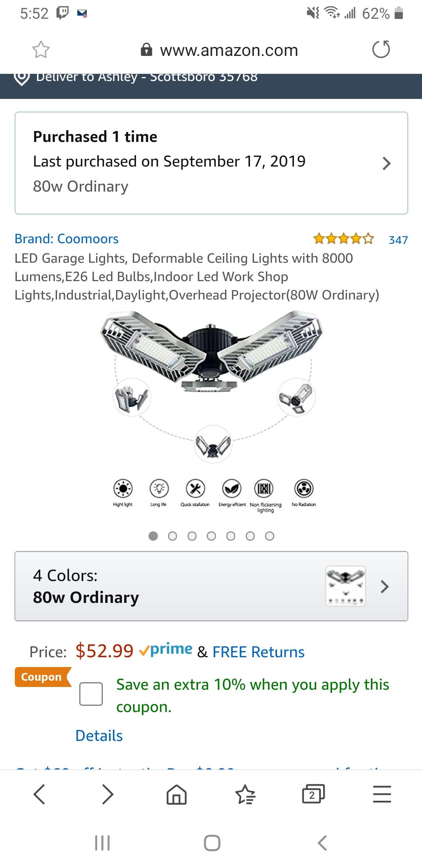This screenshot has height=868, width=422.
Task: Tap the 80w Ordinary color thumbnail
Action: click(345, 586)
